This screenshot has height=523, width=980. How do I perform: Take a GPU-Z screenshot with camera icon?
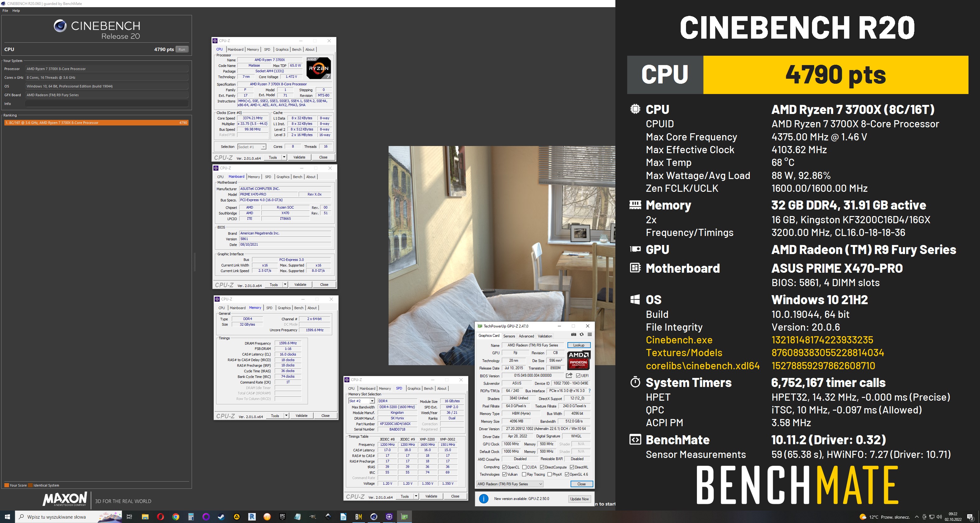tap(573, 335)
